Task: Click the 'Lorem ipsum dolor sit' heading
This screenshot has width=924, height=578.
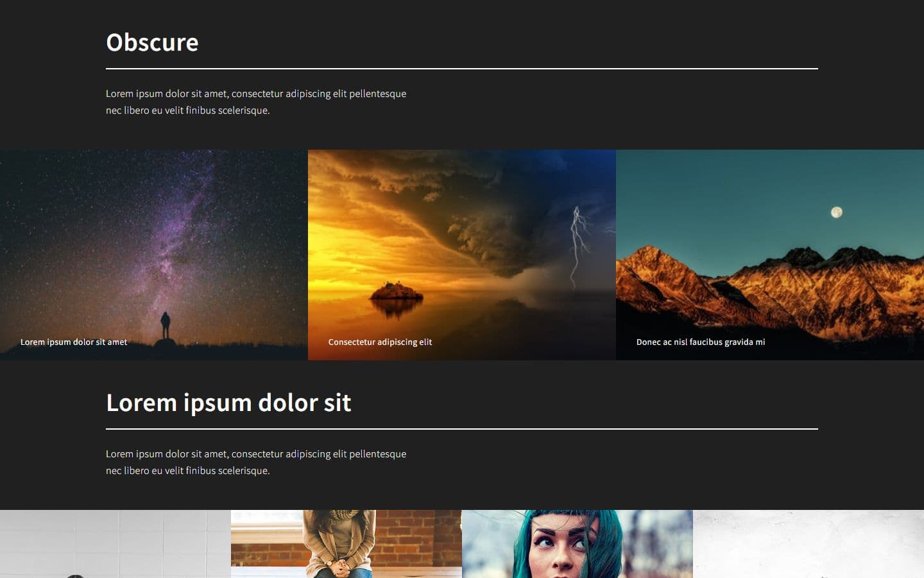Action: (228, 403)
